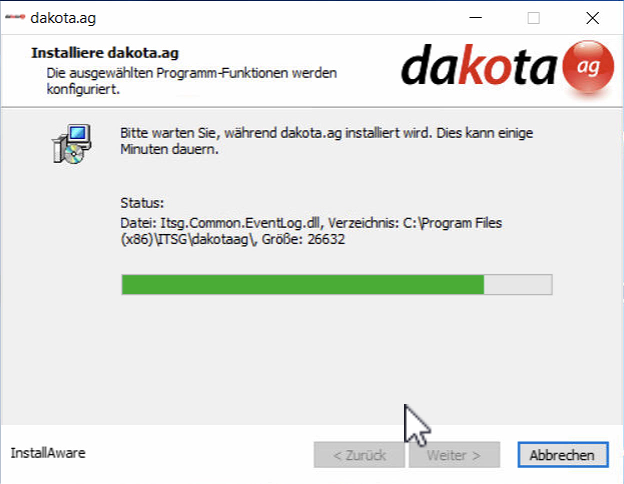Click the dakota.ag window title text
Screen dimensions: 624x484
(63, 18)
